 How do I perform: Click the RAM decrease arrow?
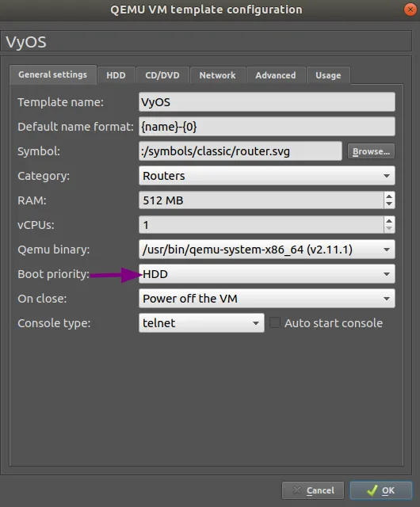(389, 204)
